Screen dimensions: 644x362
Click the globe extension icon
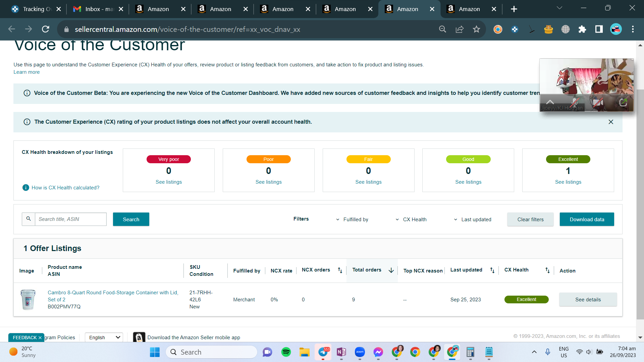tap(566, 29)
